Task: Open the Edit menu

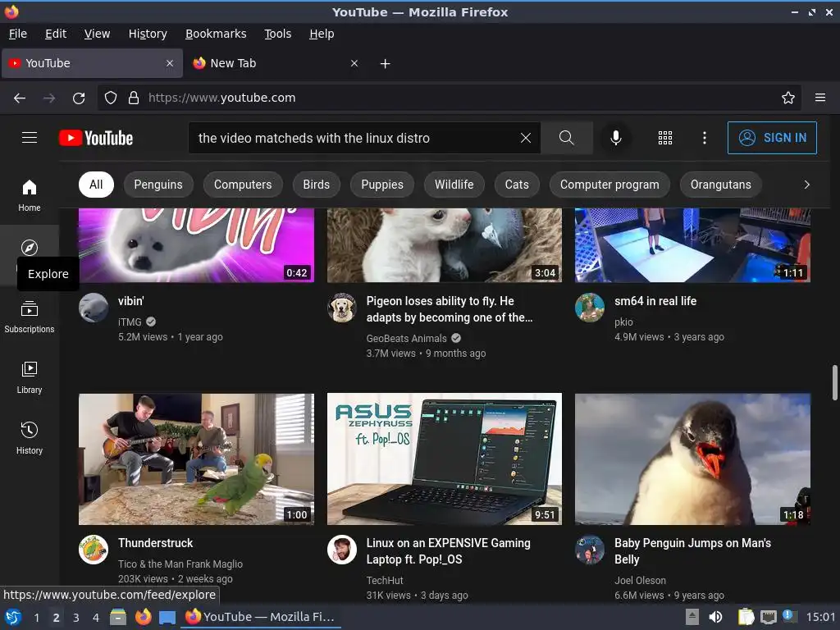Action: [x=56, y=34]
